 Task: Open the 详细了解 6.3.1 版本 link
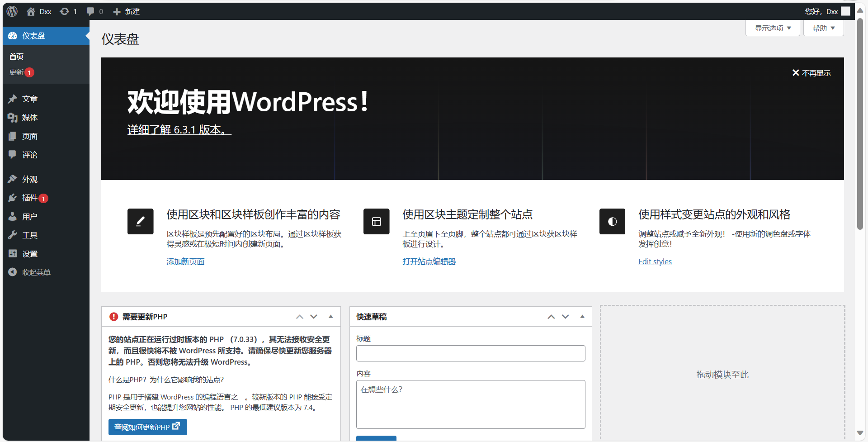pyautogui.click(x=179, y=130)
